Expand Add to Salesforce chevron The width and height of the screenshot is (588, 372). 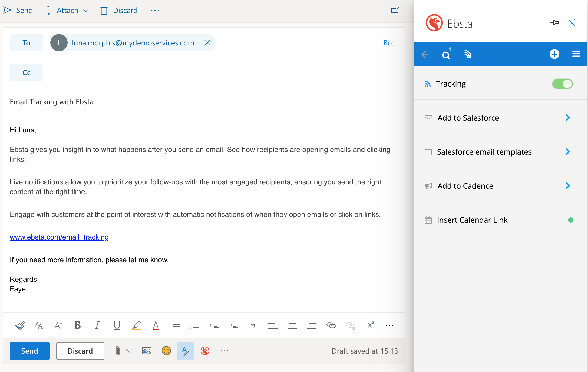point(568,118)
